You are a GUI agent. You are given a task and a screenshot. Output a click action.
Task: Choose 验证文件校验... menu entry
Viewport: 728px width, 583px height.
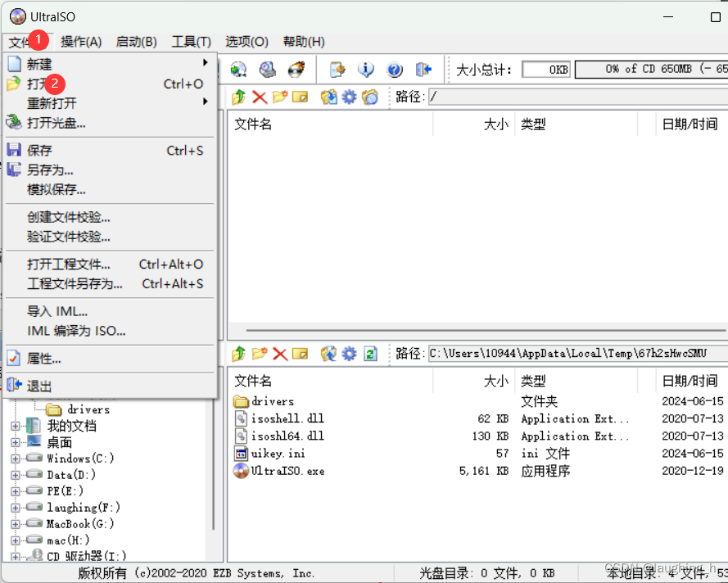click(x=110, y=237)
